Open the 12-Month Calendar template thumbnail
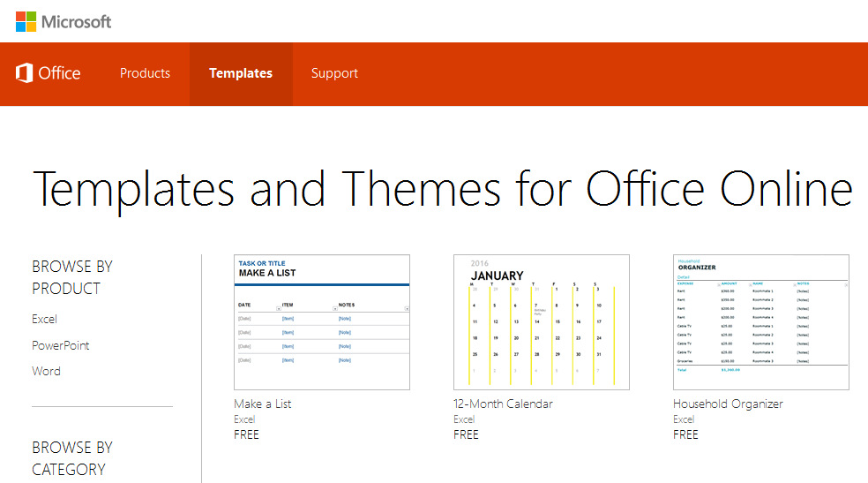868x483 pixels. tap(541, 322)
